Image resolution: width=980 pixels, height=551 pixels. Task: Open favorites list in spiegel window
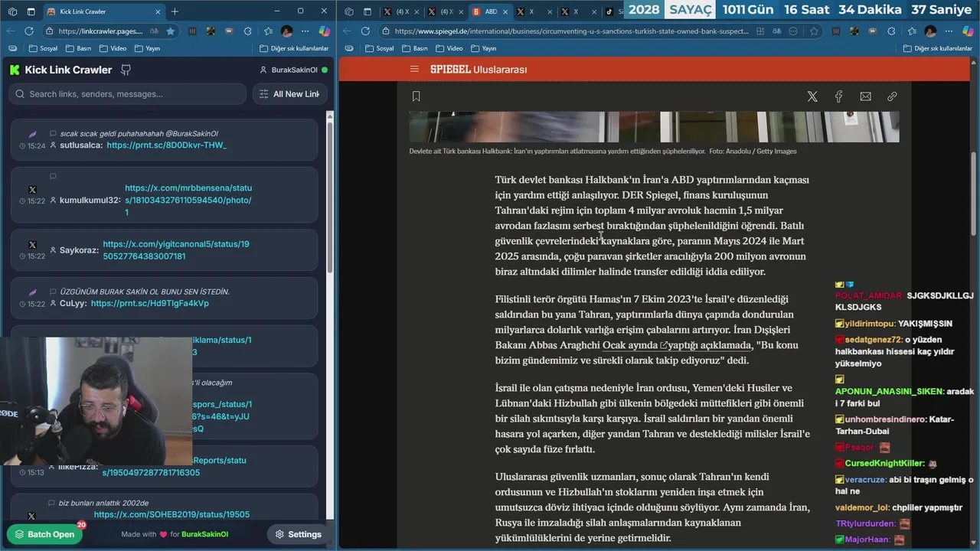(912, 31)
